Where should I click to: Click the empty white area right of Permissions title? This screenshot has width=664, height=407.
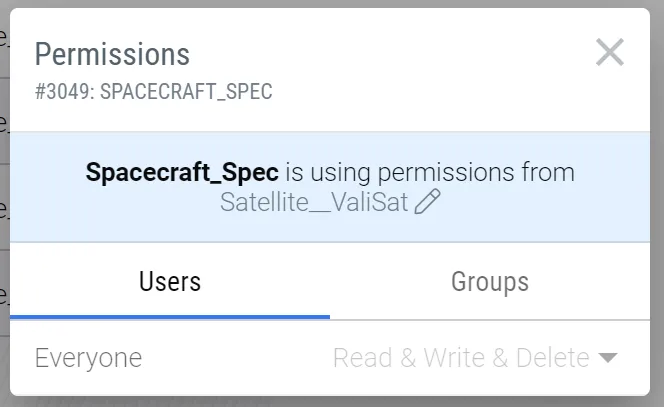390,54
